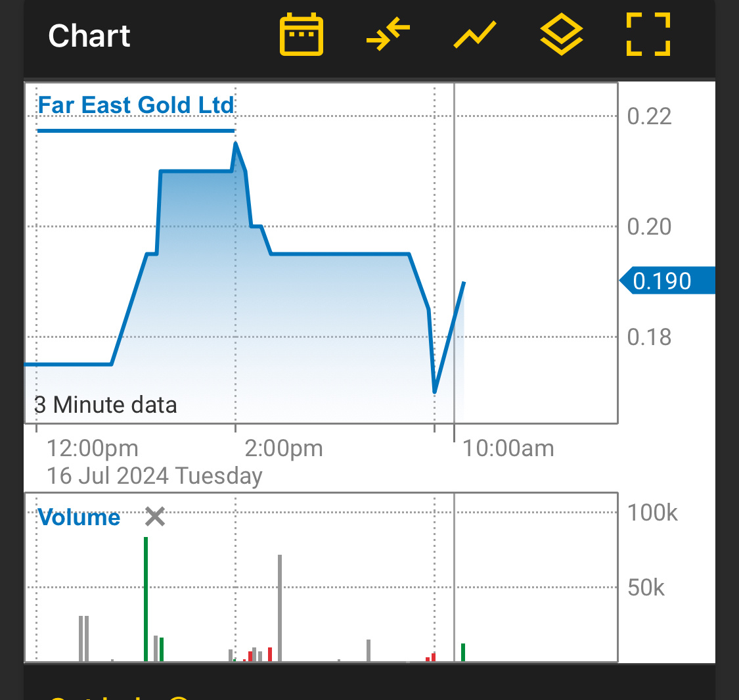Remove the Volume indicator
This screenshot has height=700, width=739.
[154, 517]
